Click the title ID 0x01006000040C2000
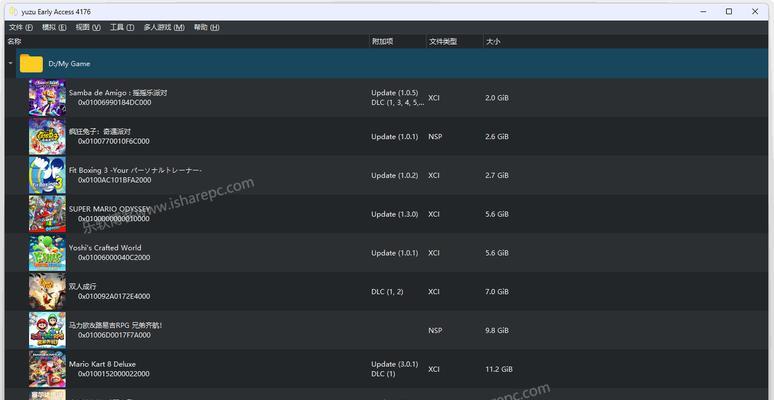The width and height of the screenshot is (774, 400). (x=114, y=258)
